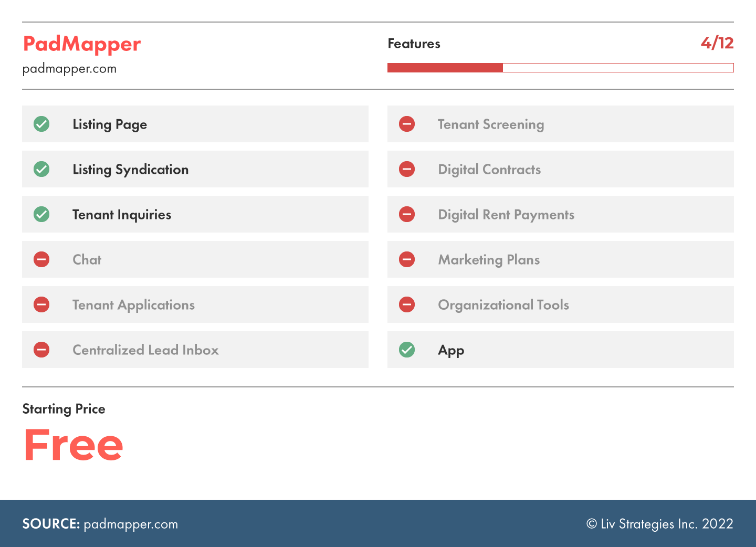The width and height of the screenshot is (756, 547).
Task: Click red minus icon next to Tenant Applications
Action: point(41,305)
